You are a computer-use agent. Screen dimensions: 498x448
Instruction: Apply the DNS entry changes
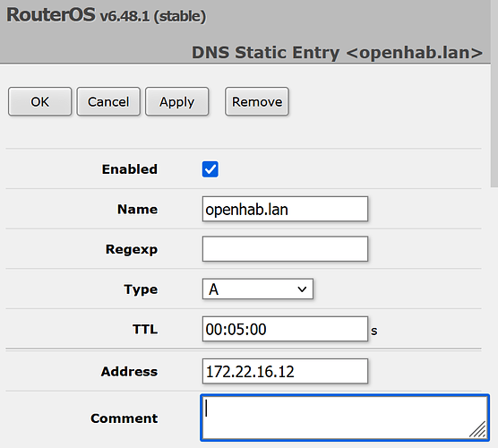[x=177, y=101]
